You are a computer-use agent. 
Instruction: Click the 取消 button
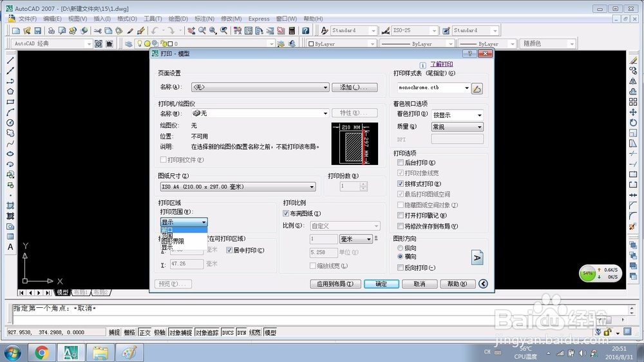point(419,284)
